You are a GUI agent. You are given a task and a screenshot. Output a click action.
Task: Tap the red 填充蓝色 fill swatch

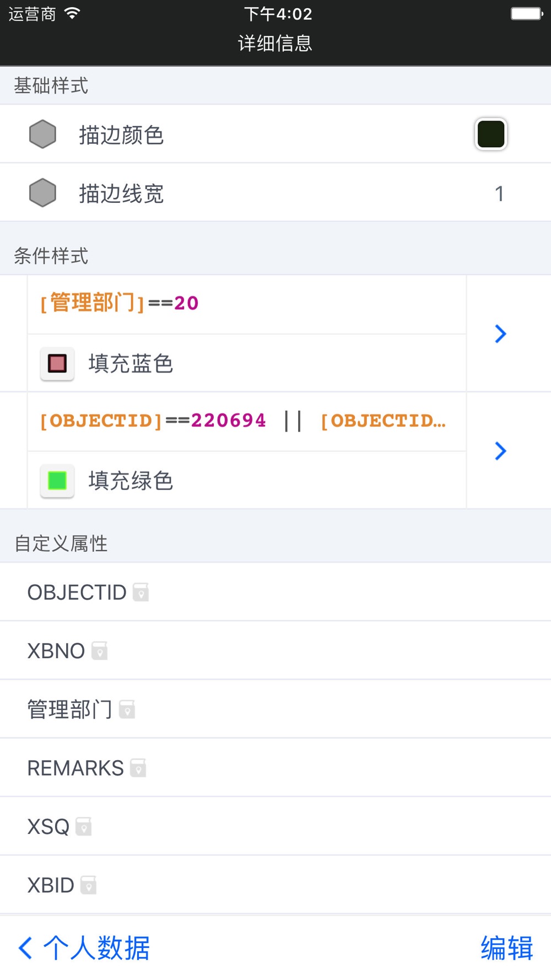(x=57, y=364)
